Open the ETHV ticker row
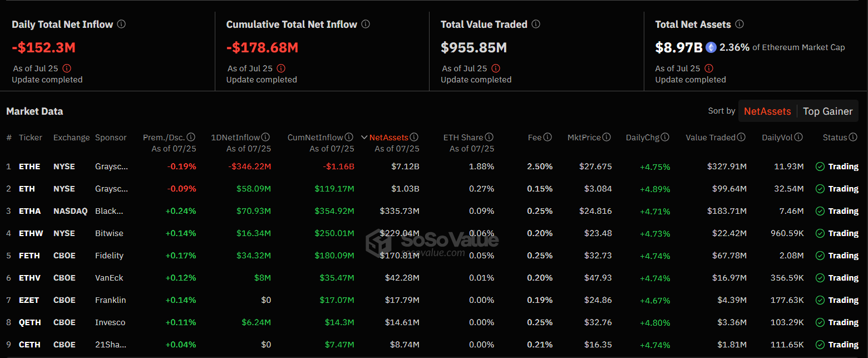Viewport: 868px width, 358px height. coord(434,278)
